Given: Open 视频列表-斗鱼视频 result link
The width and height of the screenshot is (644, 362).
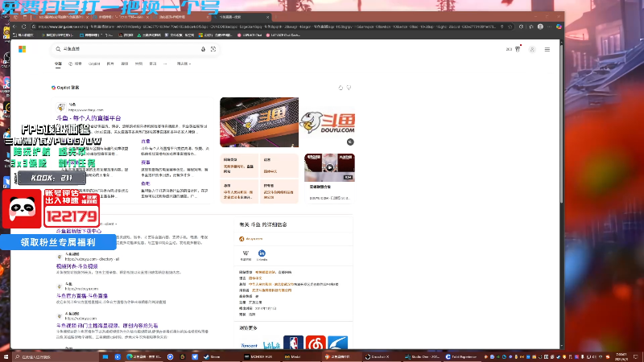Looking at the screenshot, I should click(76, 266).
